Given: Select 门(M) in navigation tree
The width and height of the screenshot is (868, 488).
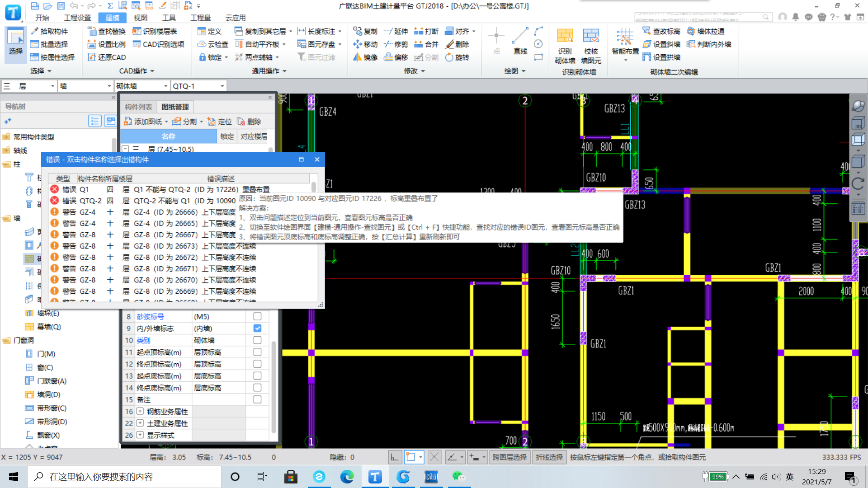Looking at the screenshot, I should coord(41,354).
